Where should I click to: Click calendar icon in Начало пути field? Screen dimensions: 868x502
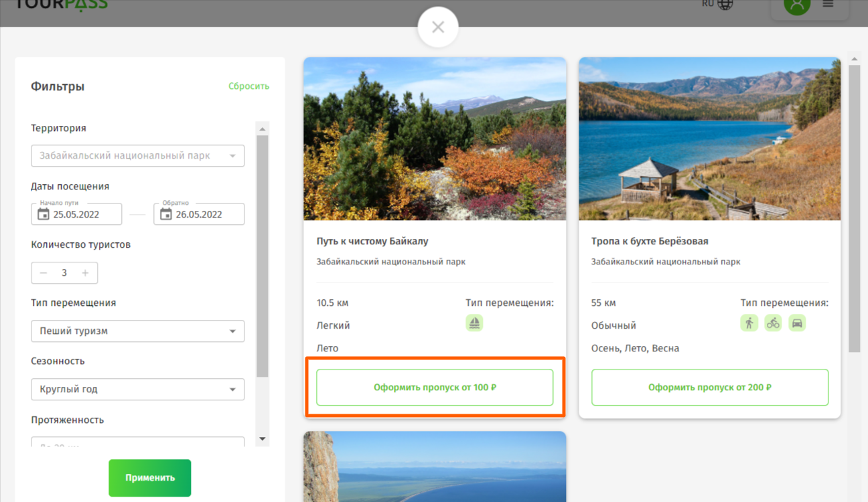pos(44,214)
